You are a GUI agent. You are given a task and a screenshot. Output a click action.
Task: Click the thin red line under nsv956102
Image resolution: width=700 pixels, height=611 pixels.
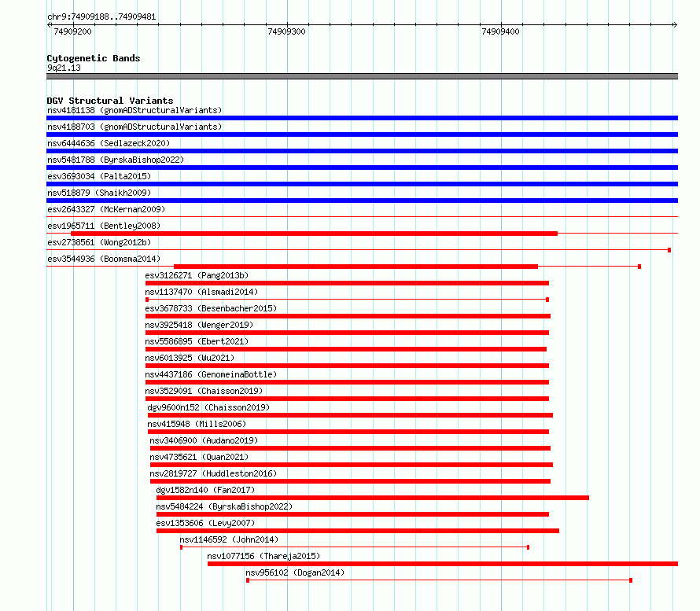[440, 580]
